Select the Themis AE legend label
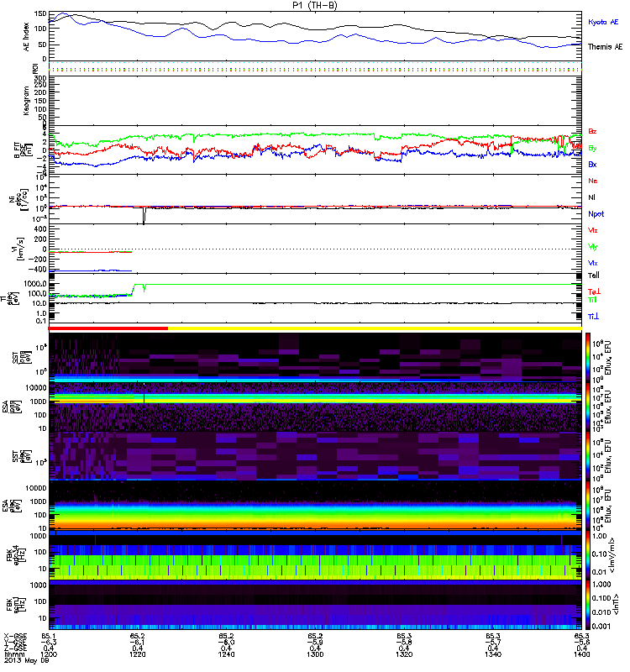Screen dimensions: 630x672 click(604, 47)
